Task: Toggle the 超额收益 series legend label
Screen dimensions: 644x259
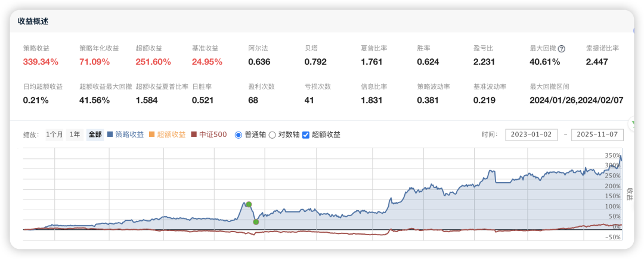Action: (171, 135)
